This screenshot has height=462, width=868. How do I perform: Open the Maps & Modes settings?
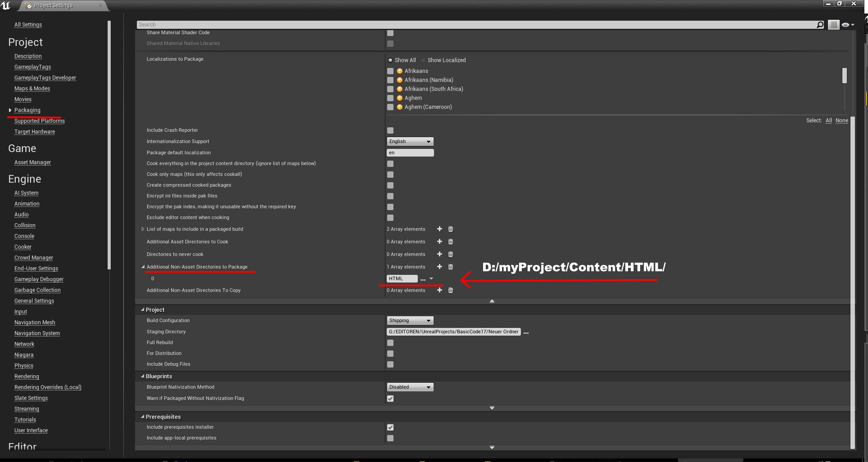click(x=32, y=89)
